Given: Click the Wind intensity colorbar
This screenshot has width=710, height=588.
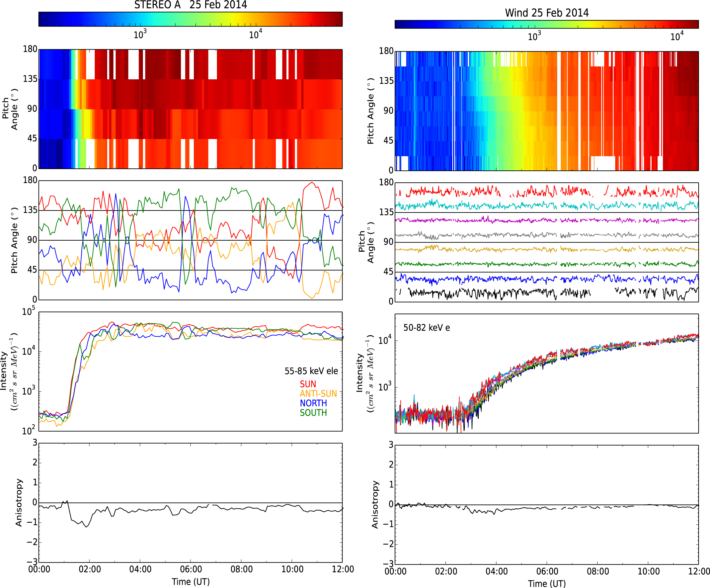Looking at the screenshot, I should point(546,24).
